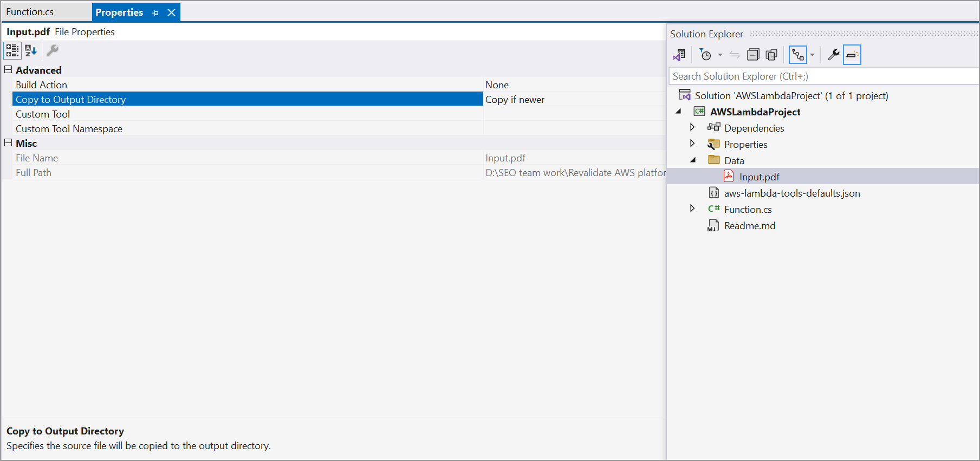Close the Properties tab

point(171,12)
